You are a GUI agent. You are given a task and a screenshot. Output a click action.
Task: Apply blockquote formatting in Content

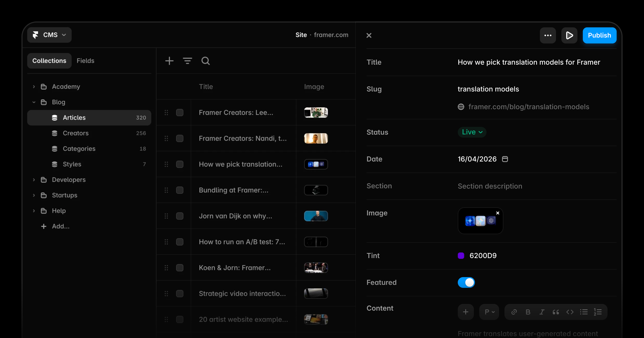[x=556, y=312]
